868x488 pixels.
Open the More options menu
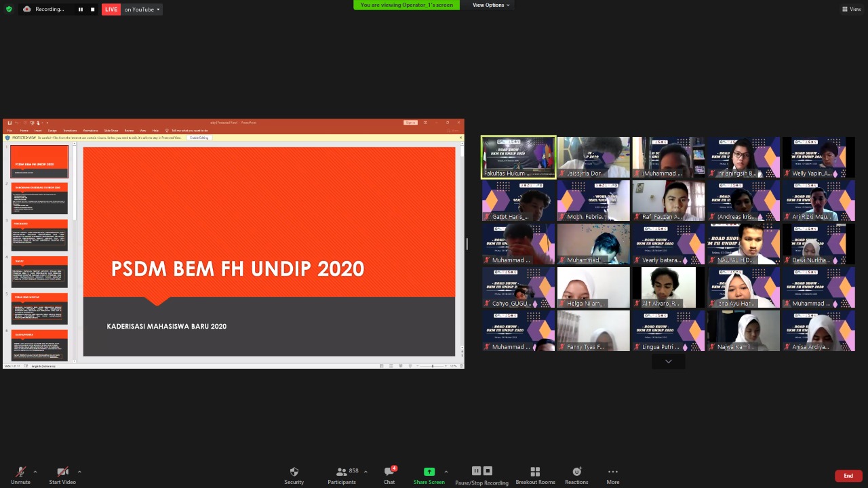[x=613, y=475]
